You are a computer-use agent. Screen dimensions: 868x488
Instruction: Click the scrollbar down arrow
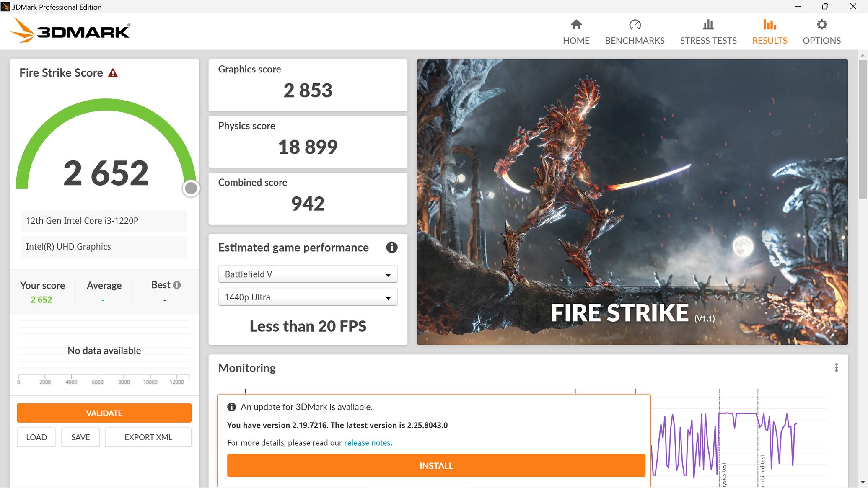(x=863, y=483)
